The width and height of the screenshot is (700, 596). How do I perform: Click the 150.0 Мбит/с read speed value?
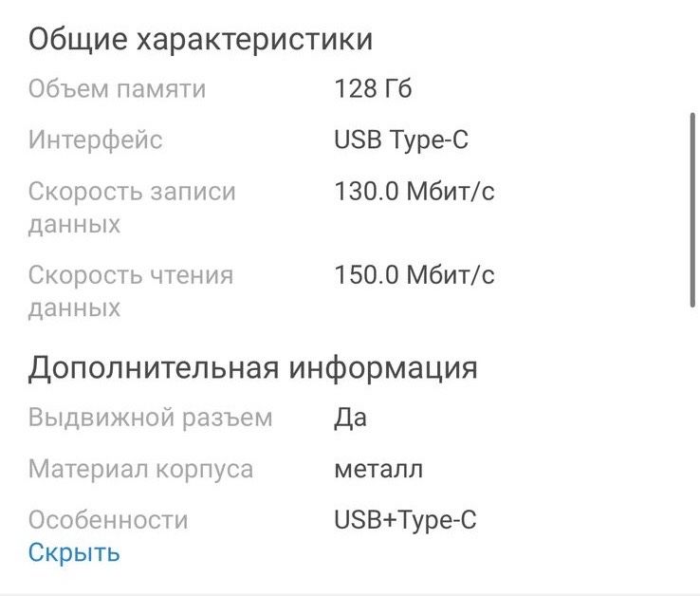[x=414, y=276]
